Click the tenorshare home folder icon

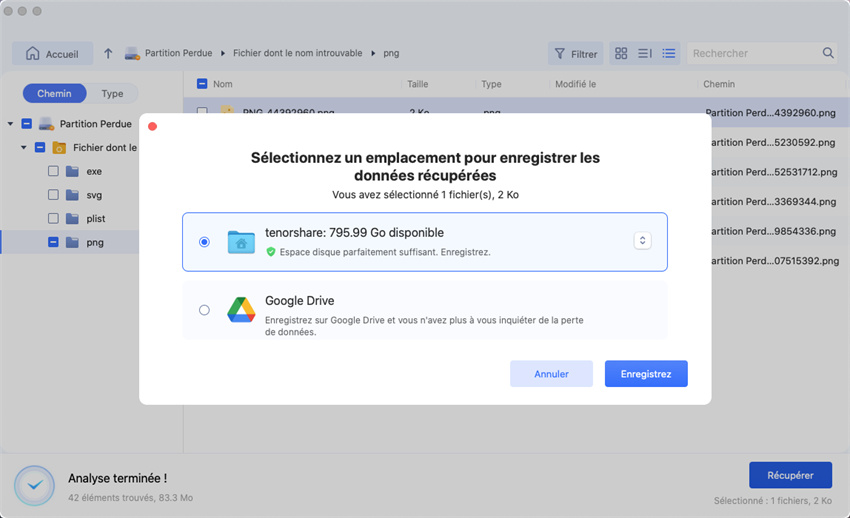point(240,242)
